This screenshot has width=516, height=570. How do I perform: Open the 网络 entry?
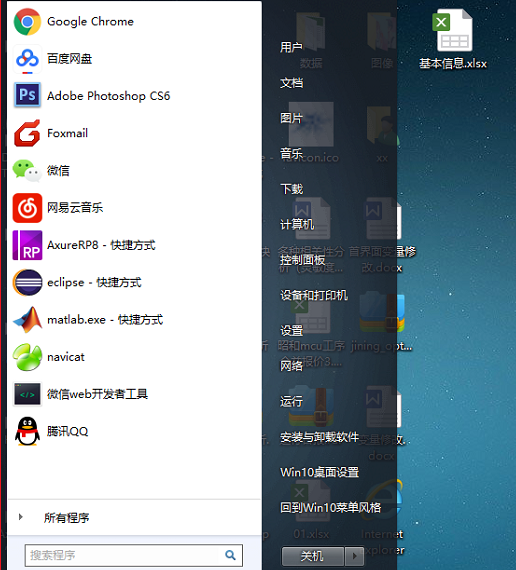(291, 366)
